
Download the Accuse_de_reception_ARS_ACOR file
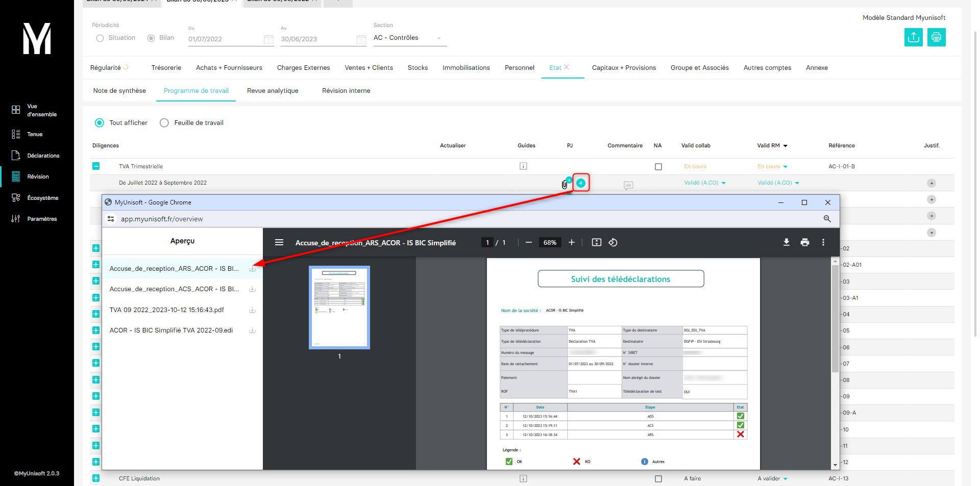252,269
